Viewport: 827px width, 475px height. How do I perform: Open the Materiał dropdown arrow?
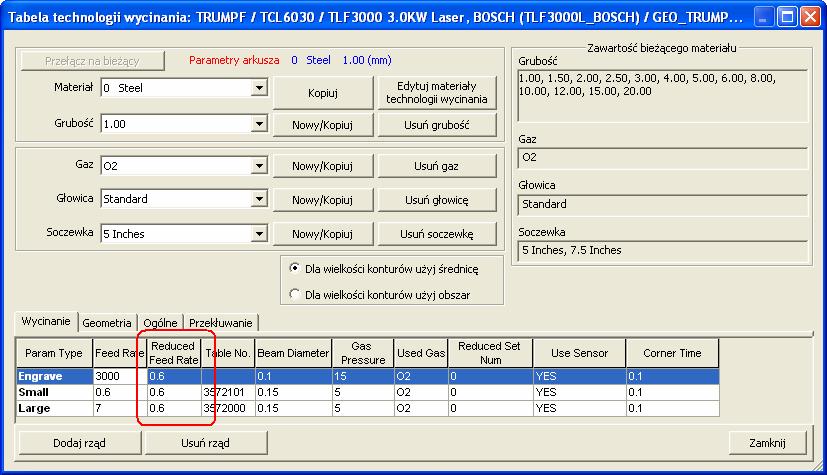(259, 88)
